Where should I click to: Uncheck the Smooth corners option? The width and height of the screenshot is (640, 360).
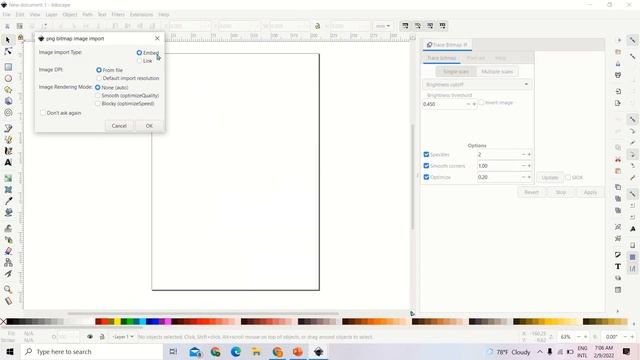click(426, 166)
